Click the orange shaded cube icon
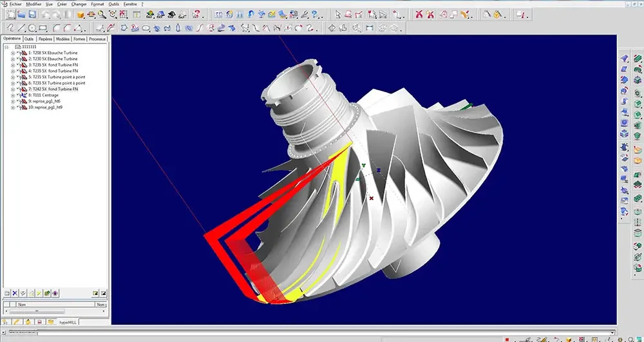Screen dimensions: 644x342 [81, 15]
